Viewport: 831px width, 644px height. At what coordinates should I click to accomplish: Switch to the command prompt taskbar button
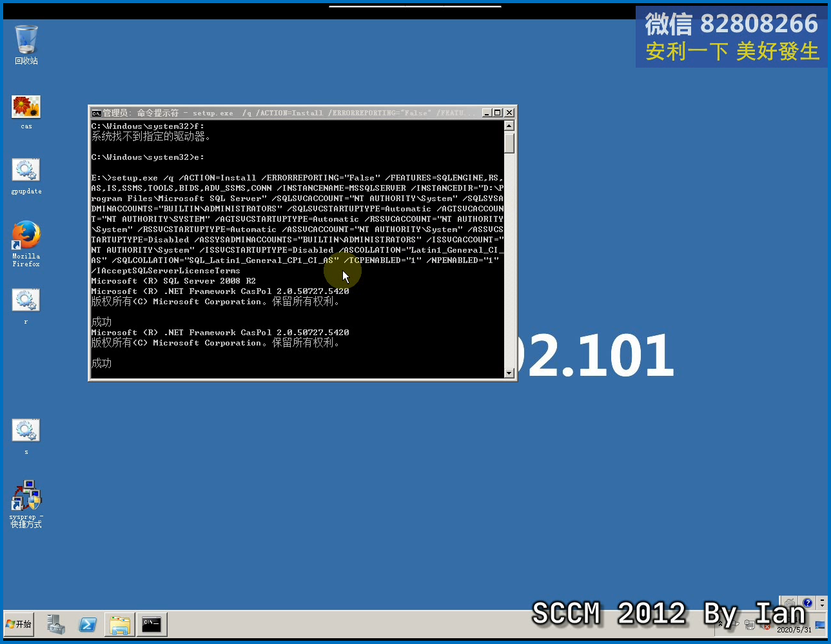[x=152, y=623]
